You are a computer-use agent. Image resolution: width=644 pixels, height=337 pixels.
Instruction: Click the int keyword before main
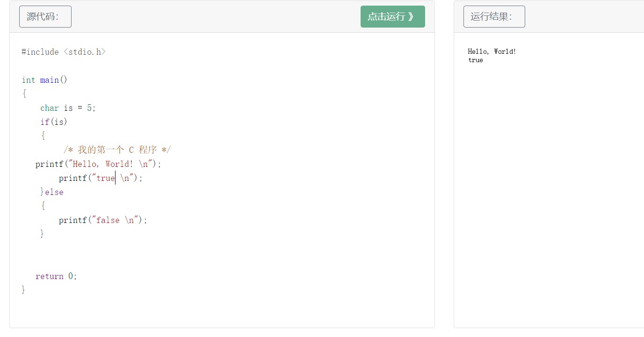tap(29, 80)
